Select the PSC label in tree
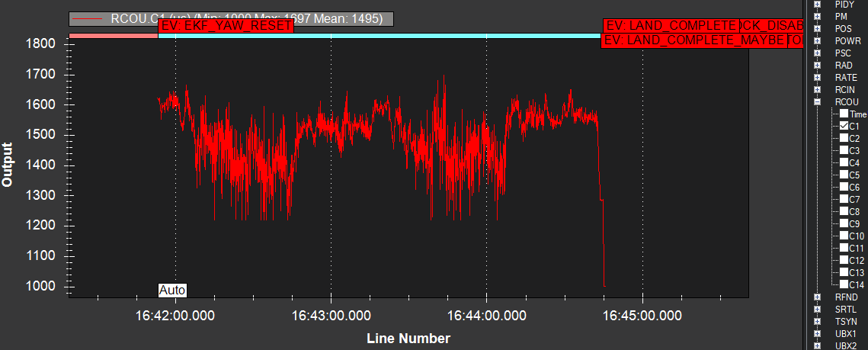 click(843, 53)
